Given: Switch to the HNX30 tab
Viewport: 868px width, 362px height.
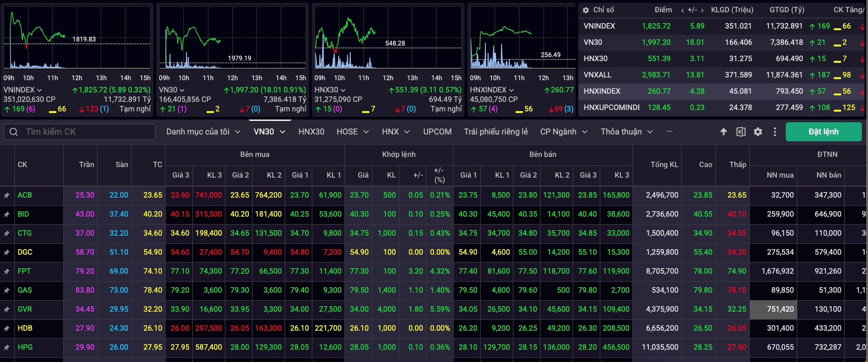Looking at the screenshot, I should click(311, 132).
